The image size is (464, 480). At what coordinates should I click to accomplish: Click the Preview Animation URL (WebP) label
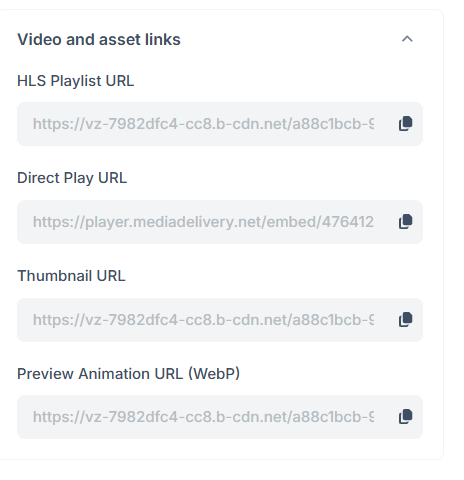click(x=128, y=374)
